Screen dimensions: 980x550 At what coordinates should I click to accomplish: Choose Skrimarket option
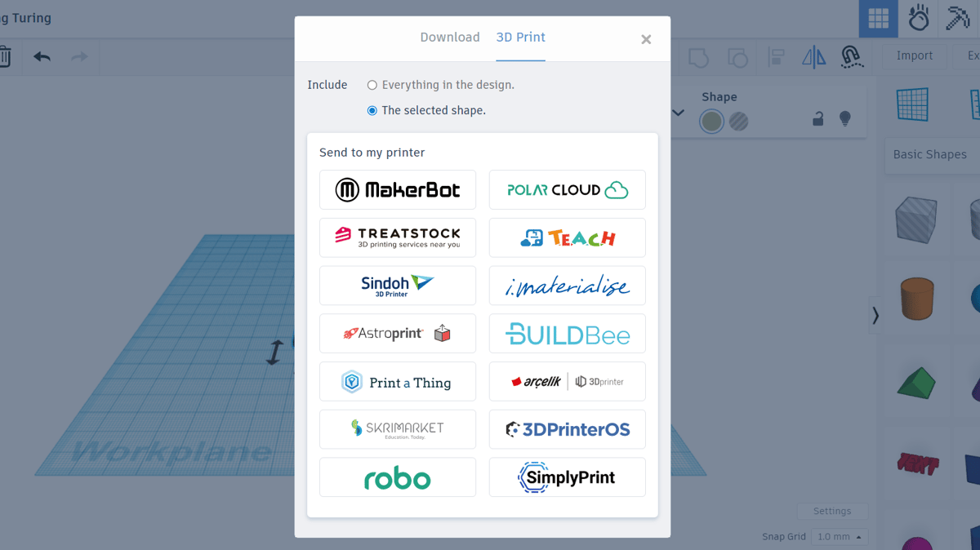point(398,429)
